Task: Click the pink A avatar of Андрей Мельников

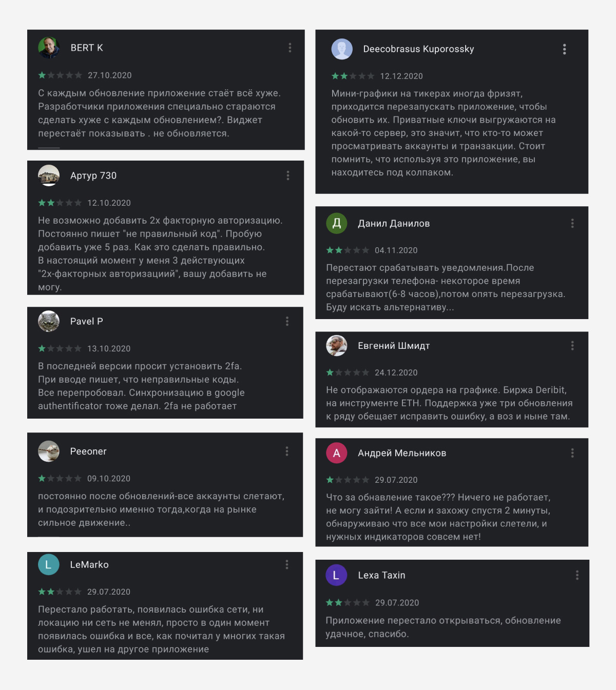Action: click(x=337, y=453)
